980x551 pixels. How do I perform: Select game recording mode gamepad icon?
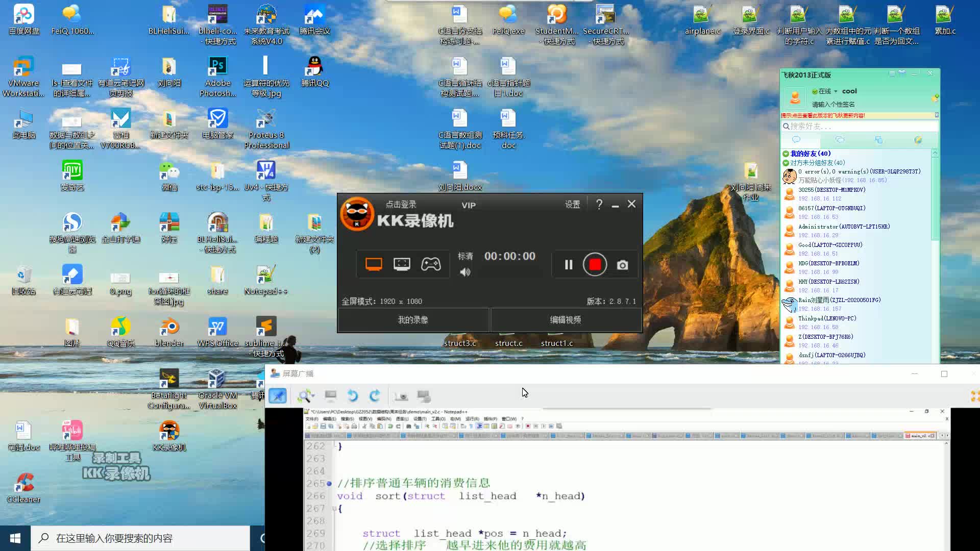point(431,264)
